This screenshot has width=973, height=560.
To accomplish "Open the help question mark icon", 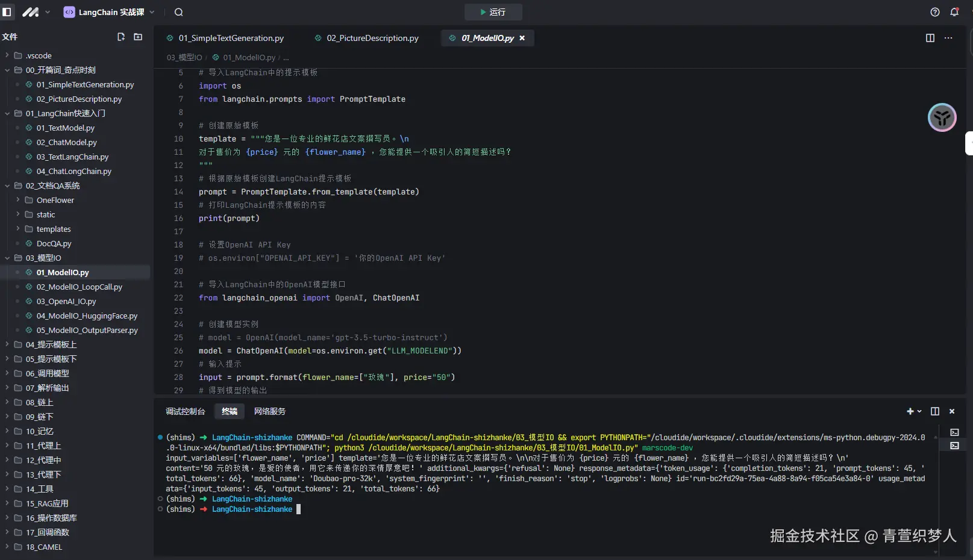I will tap(934, 12).
